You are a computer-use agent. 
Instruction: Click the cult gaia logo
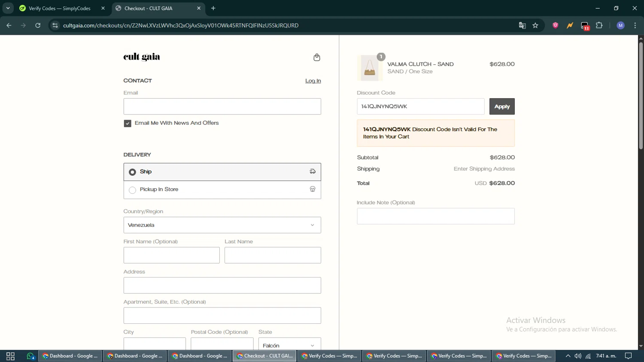pyautogui.click(x=142, y=57)
